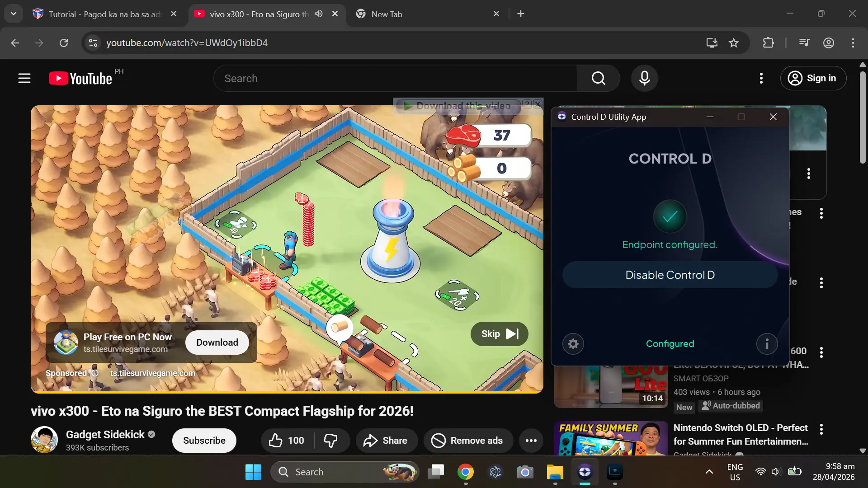The width and height of the screenshot is (868, 488).
Task: Open options for Nintendo Switch OLED video
Action: [821, 429]
